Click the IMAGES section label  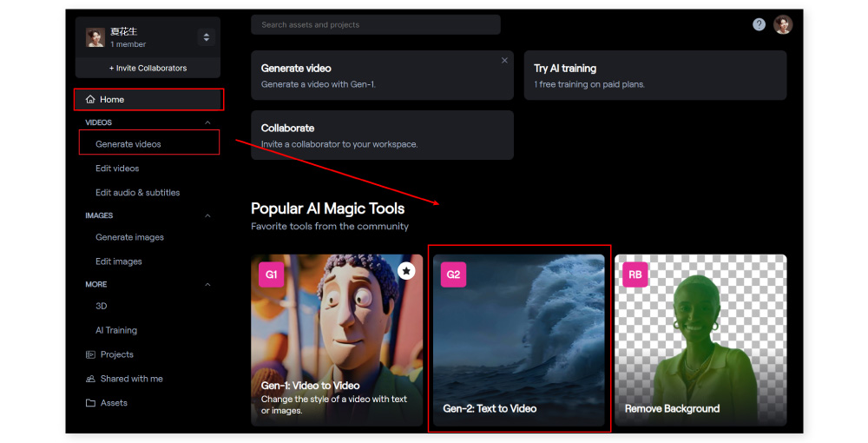[x=99, y=215]
